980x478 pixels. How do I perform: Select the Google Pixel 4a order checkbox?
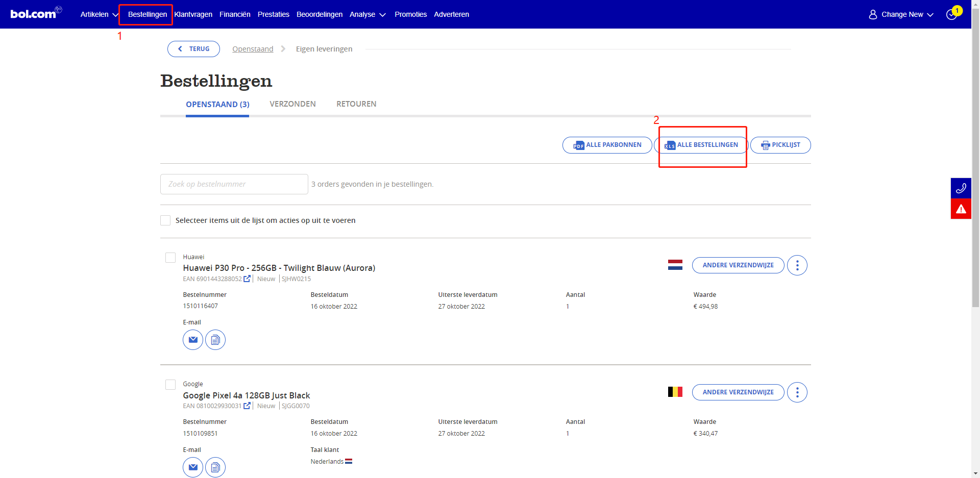(x=170, y=385)
